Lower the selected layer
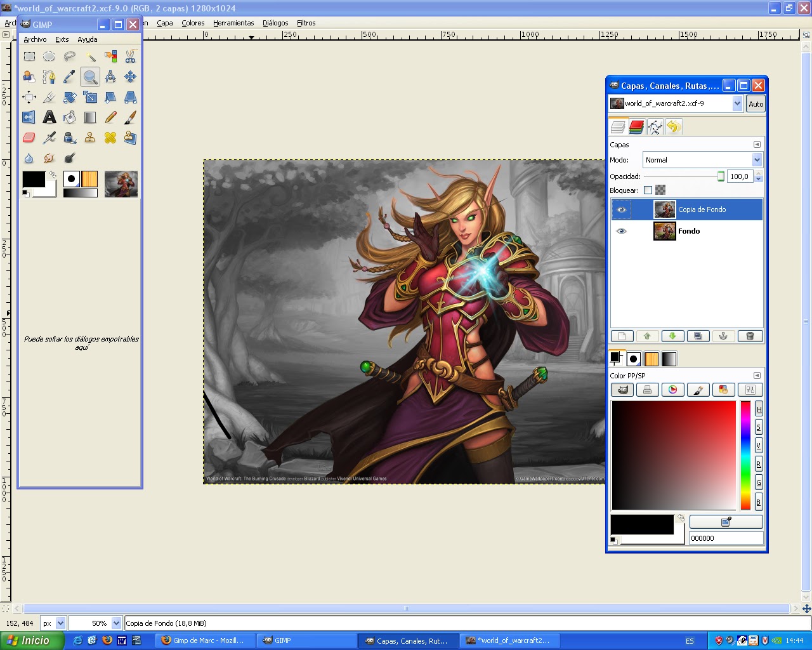Image resolution: width=812 pixels, height=650 pixels. coord(672,336)
